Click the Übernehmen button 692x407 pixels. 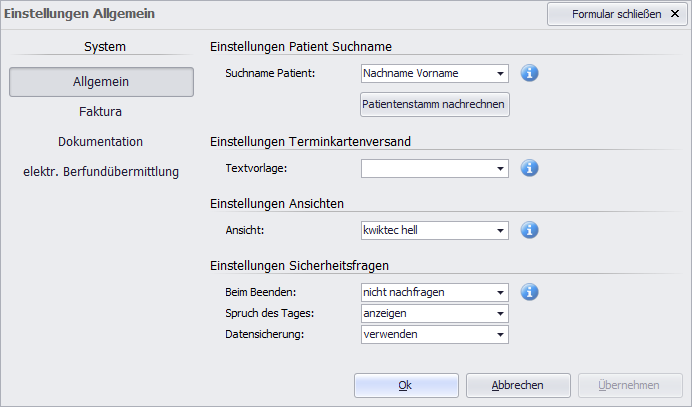pos(630,385)
